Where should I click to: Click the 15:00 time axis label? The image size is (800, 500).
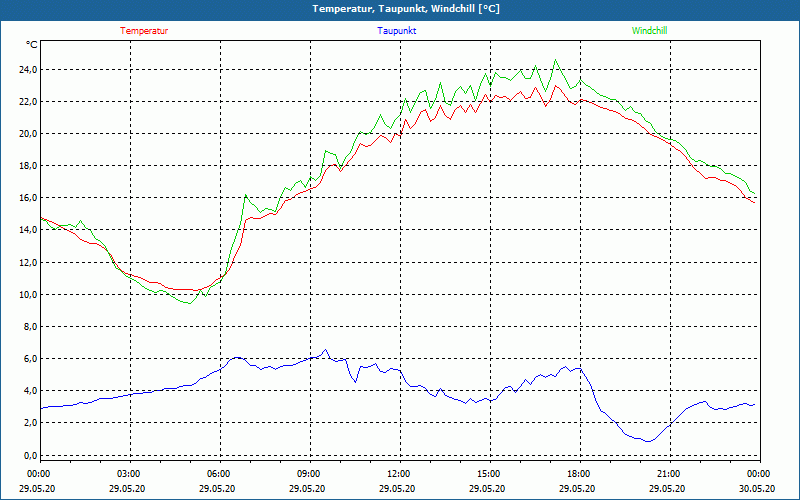point(488,474)
